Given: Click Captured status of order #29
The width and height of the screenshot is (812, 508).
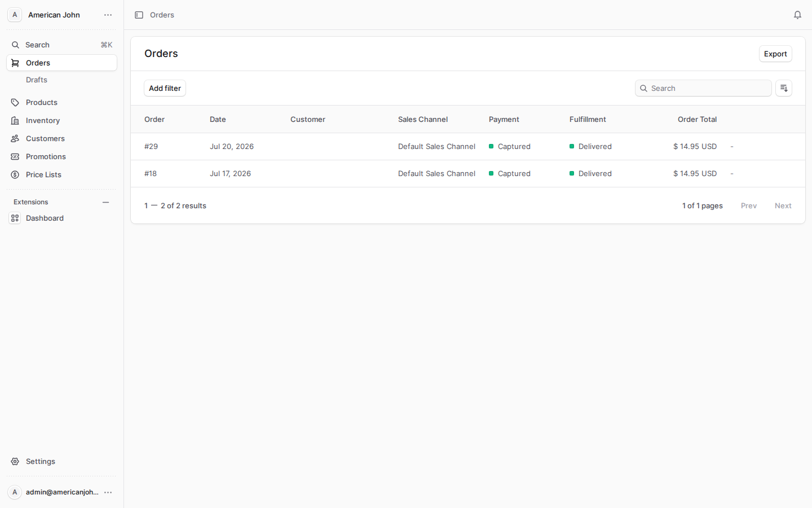Looking at the screenshot, I should click(510, 146).
